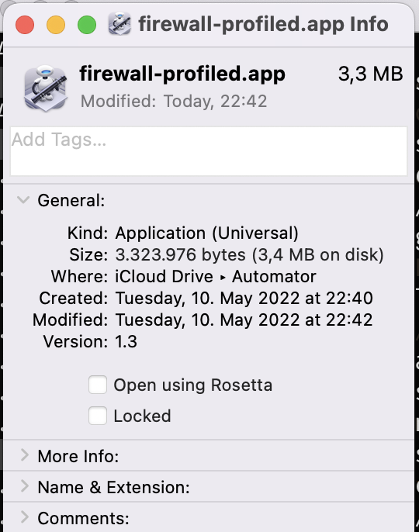The image size is (419, 532).
Task: Expand the Comments section
Action: point(24,517)
